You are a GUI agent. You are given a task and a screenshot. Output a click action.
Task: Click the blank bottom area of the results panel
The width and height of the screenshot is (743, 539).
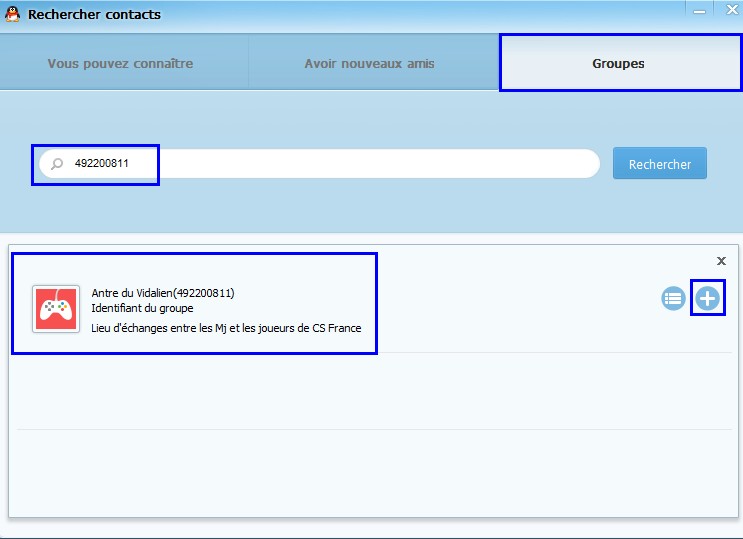(375, 475)
